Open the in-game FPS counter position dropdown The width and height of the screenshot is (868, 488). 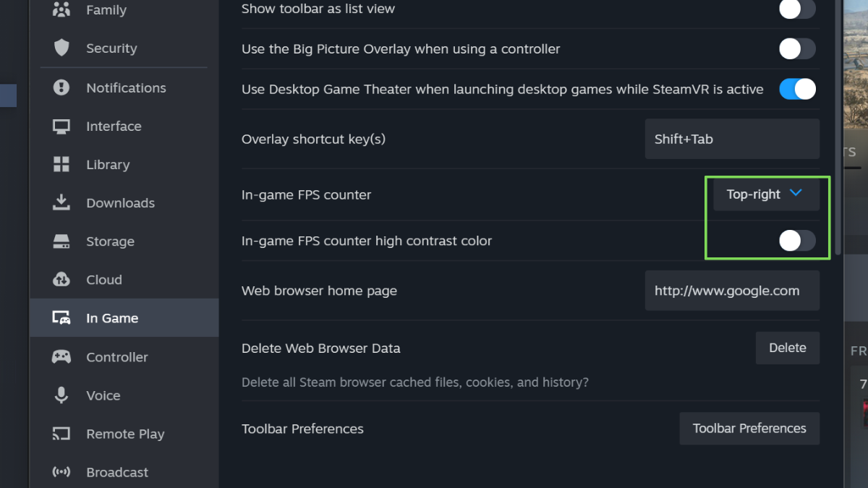click(765, 194)
